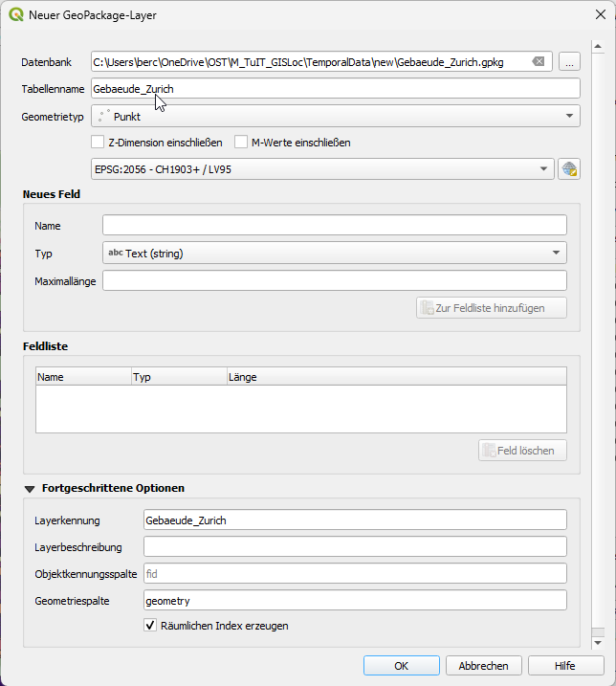Open the field Typ Text (string) dropdown
The image size is (616, 686).
pyautogui.click(x=334, y=253)
